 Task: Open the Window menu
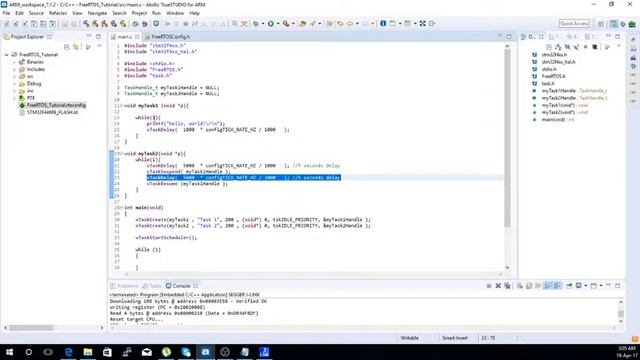point(175,13)
